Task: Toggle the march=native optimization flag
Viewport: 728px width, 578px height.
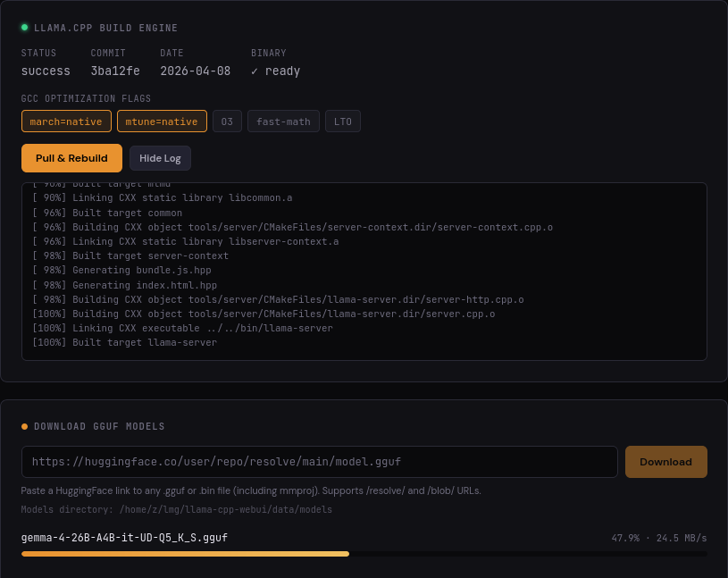Action: click(x=66, y=121)
